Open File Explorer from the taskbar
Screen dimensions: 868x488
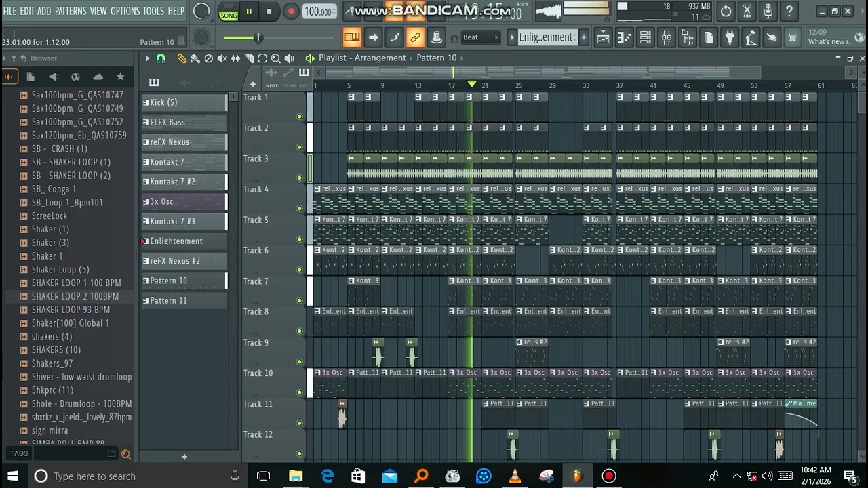point(296,476)
